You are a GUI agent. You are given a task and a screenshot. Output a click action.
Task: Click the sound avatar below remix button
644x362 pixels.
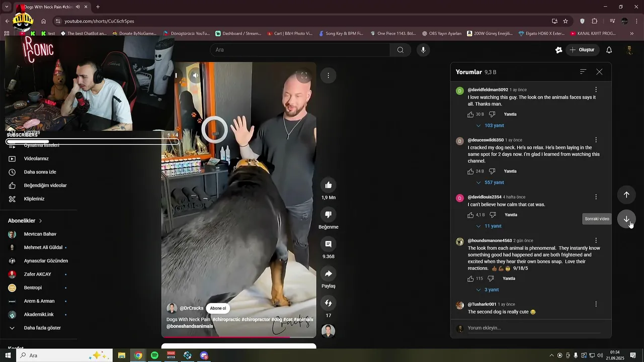[x=328, y=331]
